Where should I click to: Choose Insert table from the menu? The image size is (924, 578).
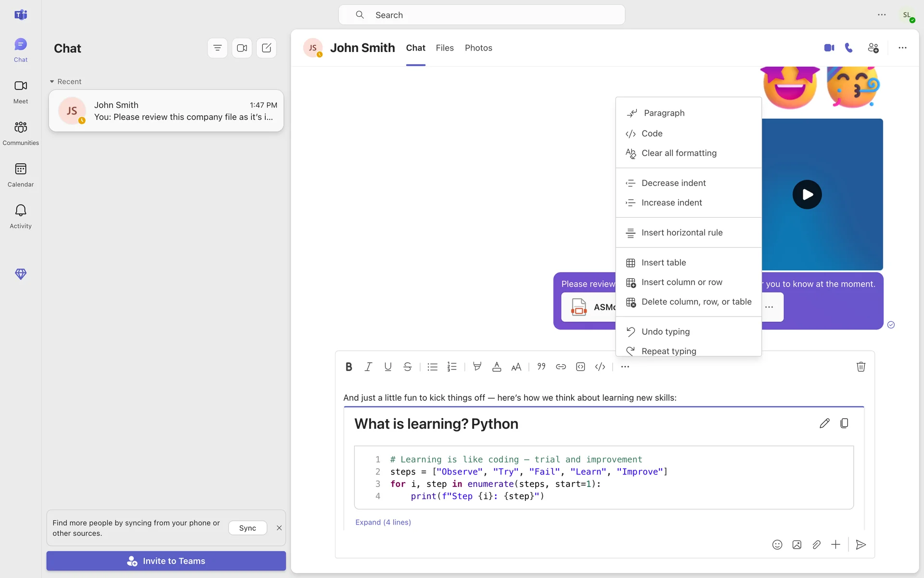tap(664, 263)
